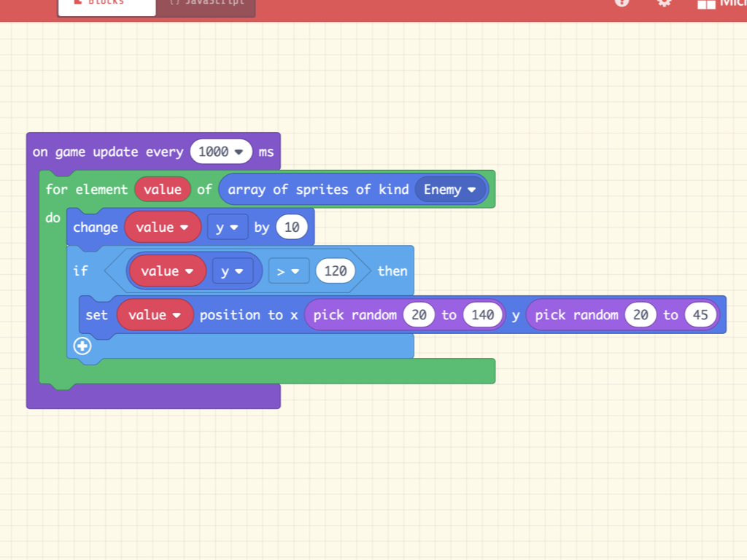Edit the 120 comparison value field
747x560 pixels.
(x=336, y=271)
